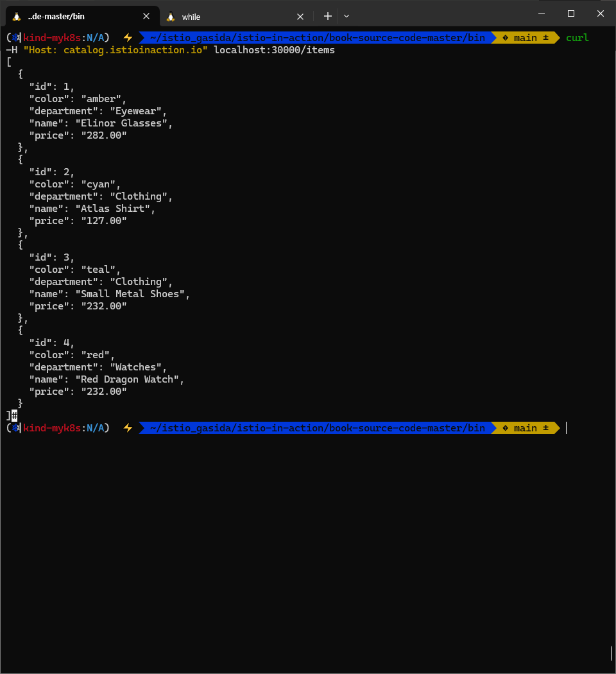Click the "id": 4 line

[51, 343]
